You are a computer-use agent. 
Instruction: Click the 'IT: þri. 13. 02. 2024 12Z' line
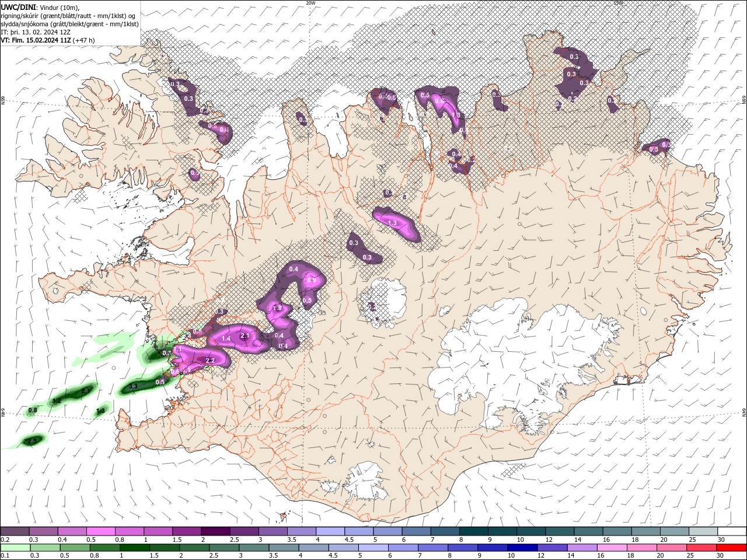(x=36, y=32)
